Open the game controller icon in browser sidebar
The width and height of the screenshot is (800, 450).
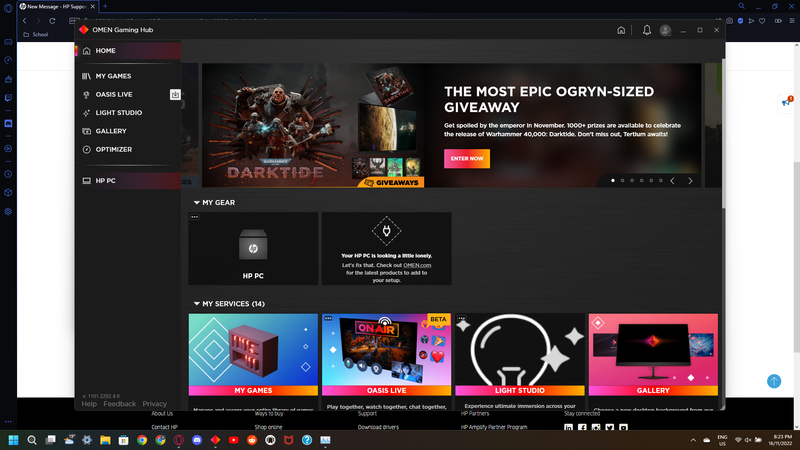click(x=8, y=42)
